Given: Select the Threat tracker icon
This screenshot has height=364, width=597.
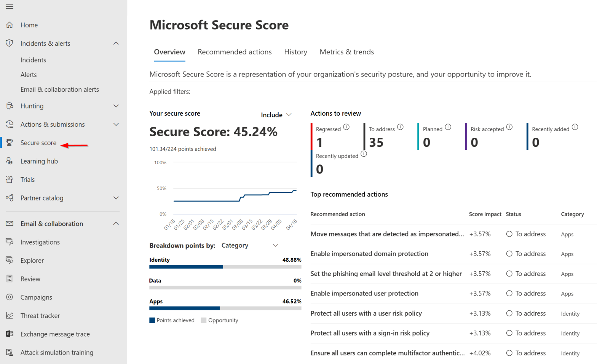Looking at the screenshot, I should coord(9,315).
